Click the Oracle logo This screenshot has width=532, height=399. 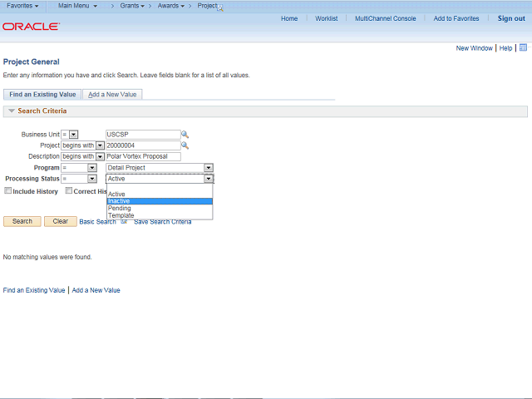pos(32,27)
